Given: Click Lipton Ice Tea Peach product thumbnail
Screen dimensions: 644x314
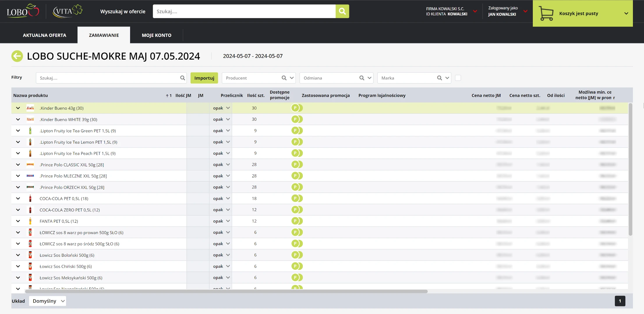Looking at the screenshot, I should [x=30, y=153].
